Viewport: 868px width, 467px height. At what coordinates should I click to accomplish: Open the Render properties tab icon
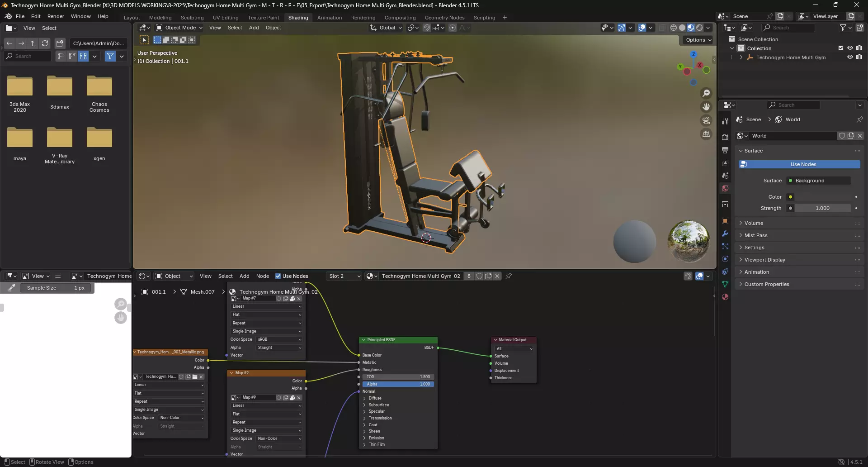point(725,138)
